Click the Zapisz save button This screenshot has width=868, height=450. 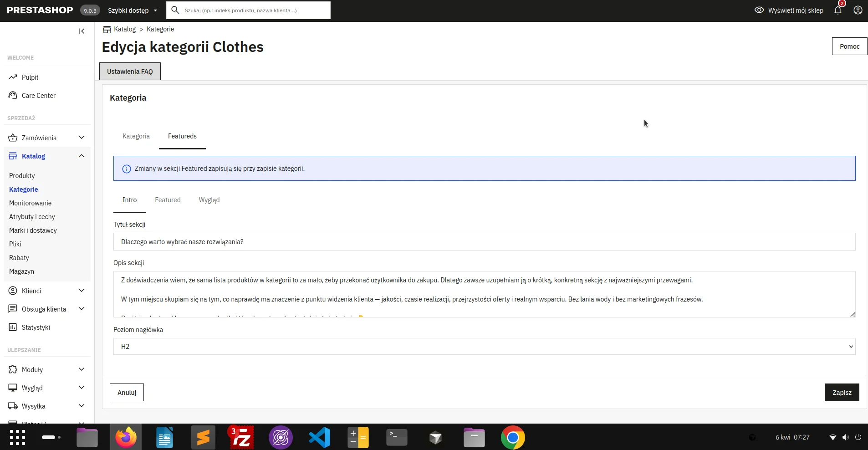(x=842, y=392)
